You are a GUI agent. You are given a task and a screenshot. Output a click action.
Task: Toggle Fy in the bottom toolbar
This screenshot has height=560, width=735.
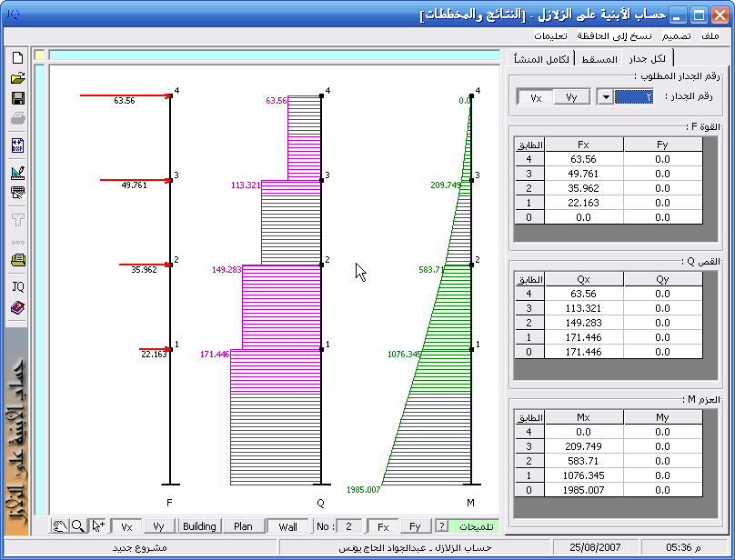tap(415, 526)
